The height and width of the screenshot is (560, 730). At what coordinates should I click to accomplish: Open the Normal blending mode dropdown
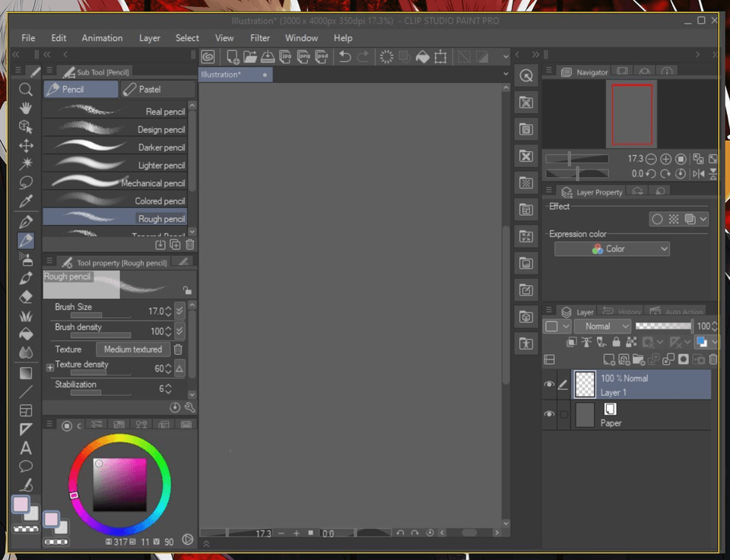point(602,326)
